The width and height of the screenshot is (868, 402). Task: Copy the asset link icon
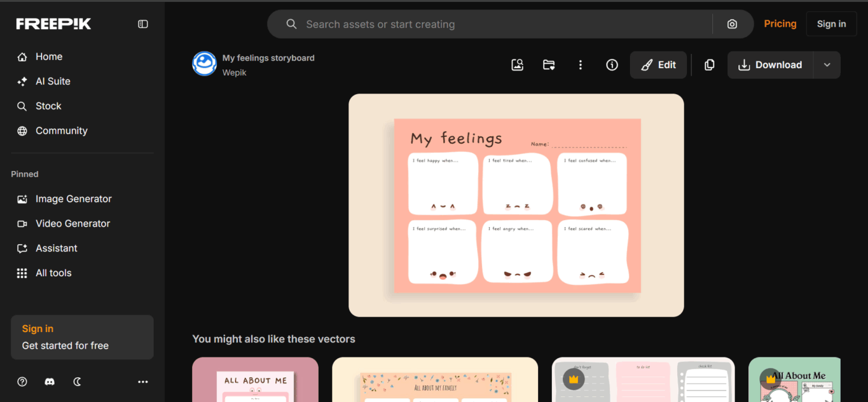709,64
